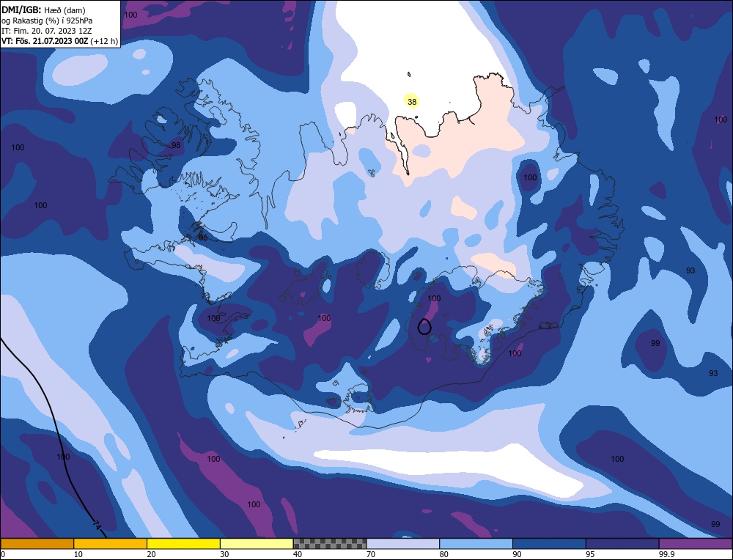Click the humidity value 98 in Westfjords

point(176,145)
